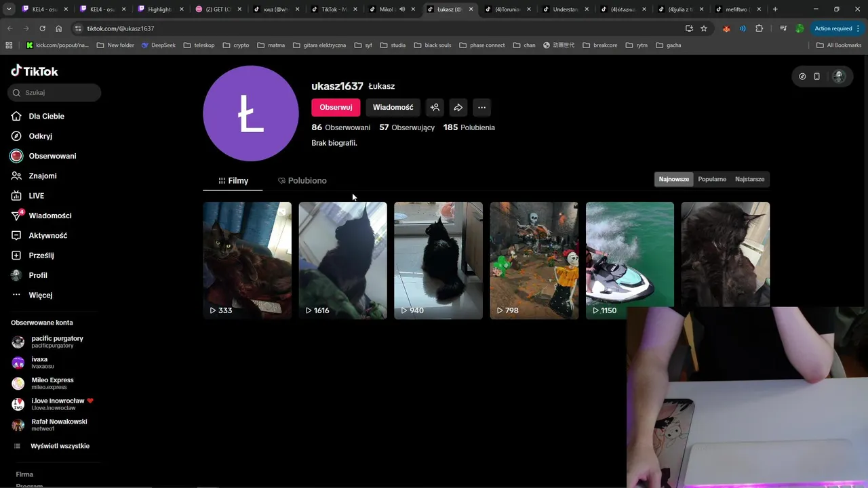Open the browser extensions puzzle icon
This screenshot has width=868, height=488.
pos(759,28)
